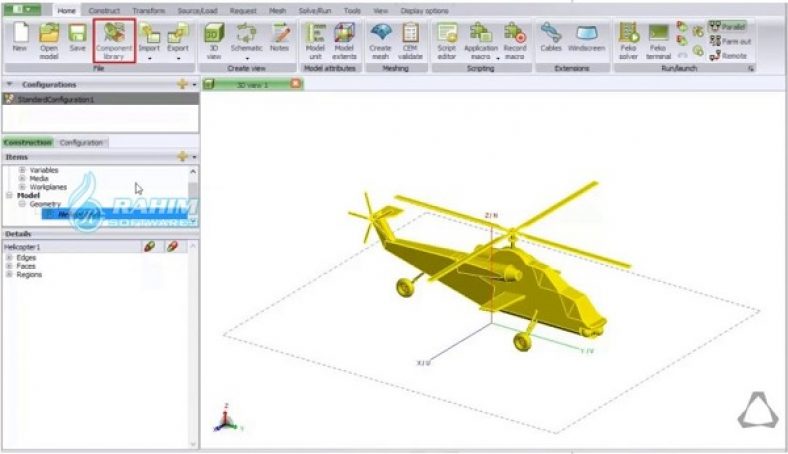Open Model extents settings
Viewport: 788px width, 454px height.
pyautogui.click(x=344, y=41)
